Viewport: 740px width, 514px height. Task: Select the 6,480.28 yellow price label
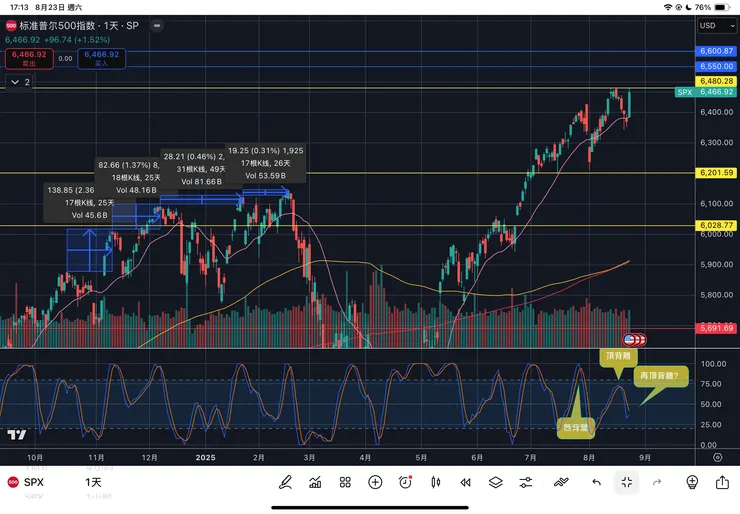coord(716,81)
